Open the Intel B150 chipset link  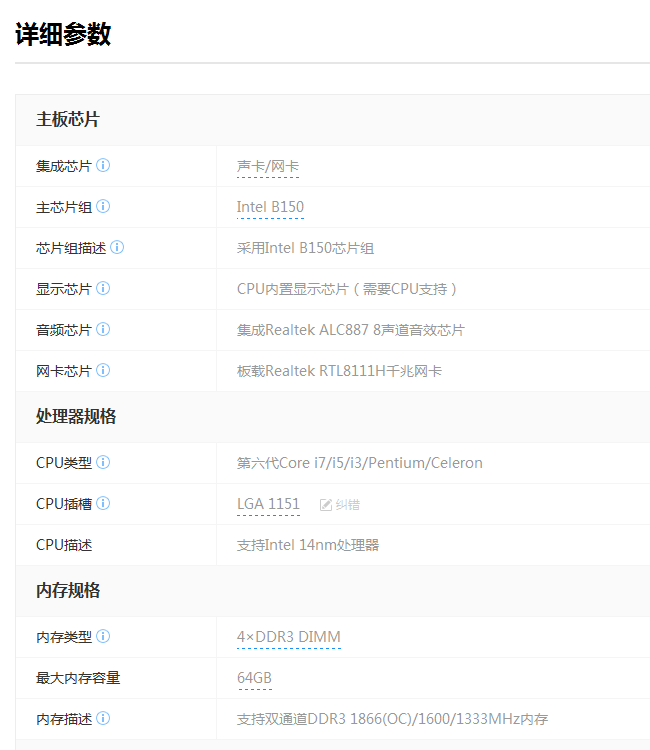coord(270,207)
